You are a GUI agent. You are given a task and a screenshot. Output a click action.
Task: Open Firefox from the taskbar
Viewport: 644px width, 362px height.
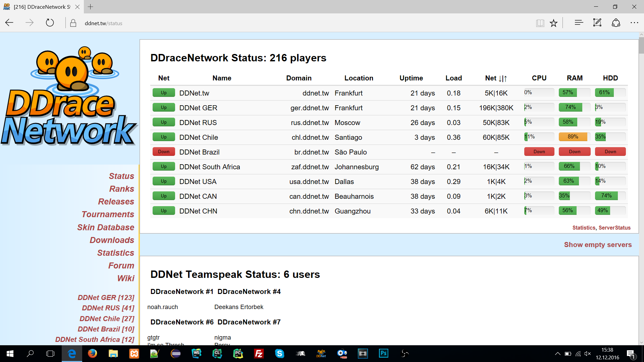pos(92,354)
